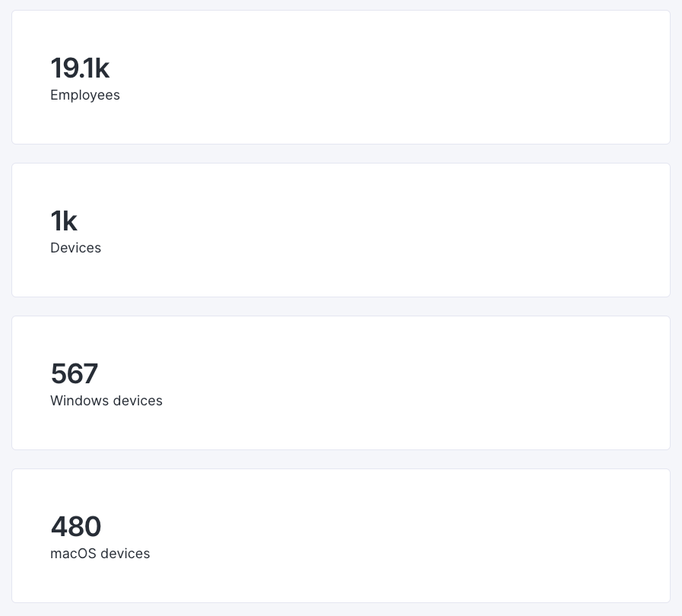Click the 1k devices figure
The image size is (682, 616).
coord(64,221)
